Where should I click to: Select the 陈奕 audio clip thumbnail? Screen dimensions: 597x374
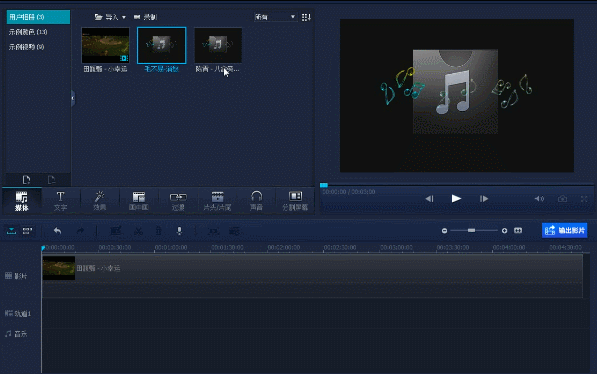pyautogui.click(x=218, y=45)
